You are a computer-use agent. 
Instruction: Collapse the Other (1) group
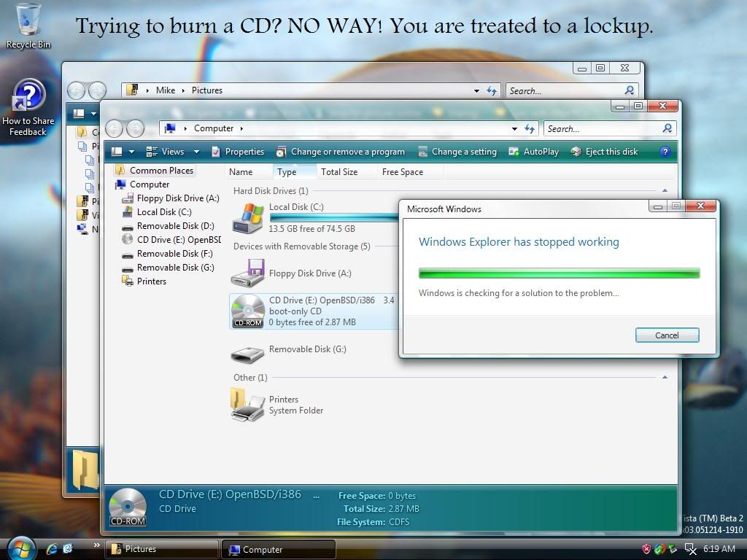pyautogui.click(x=665, y=377)
